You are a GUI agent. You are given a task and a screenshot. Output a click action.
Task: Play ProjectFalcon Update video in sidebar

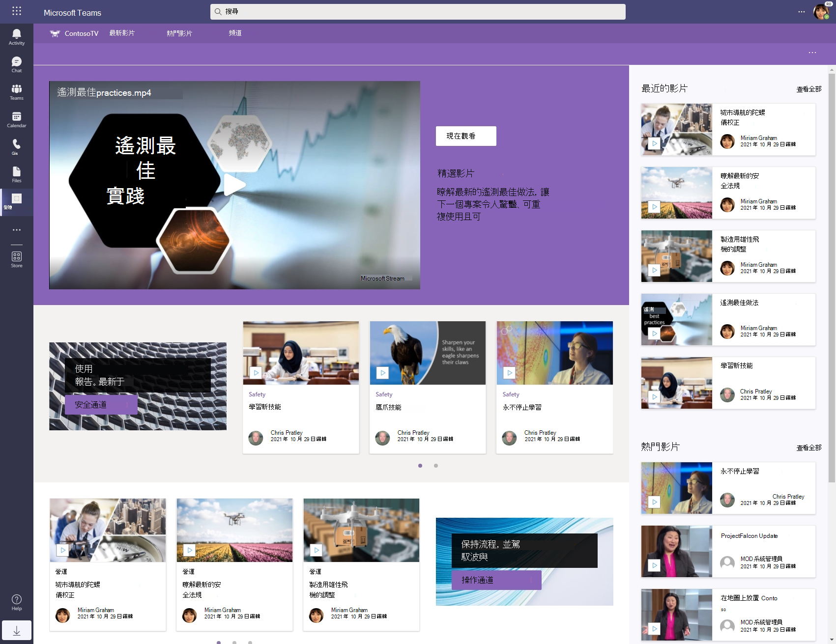pyautogui.click(x=655, y=565)
